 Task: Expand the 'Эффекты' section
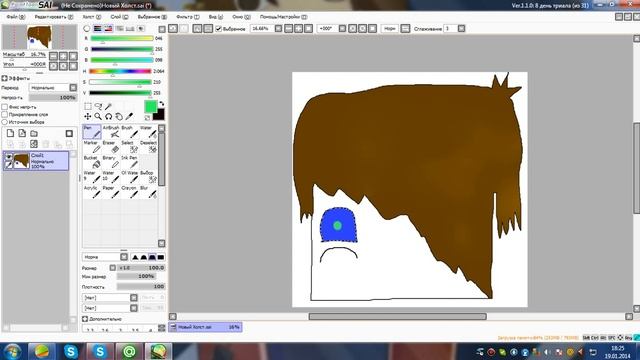click(x=4, y=78)
